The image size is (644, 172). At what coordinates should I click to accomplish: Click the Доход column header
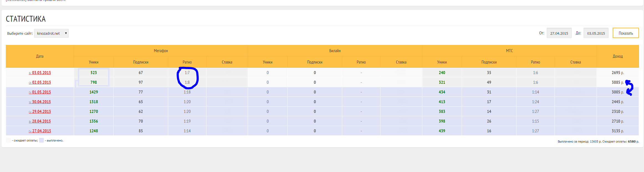pos(618,56)
